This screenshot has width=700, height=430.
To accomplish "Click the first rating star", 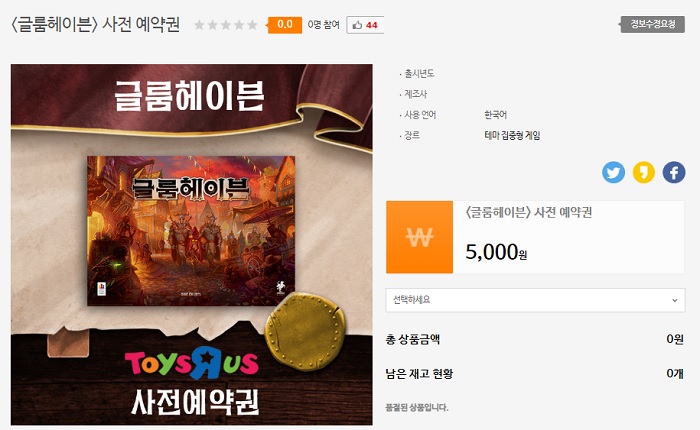I will coord(199,25).
